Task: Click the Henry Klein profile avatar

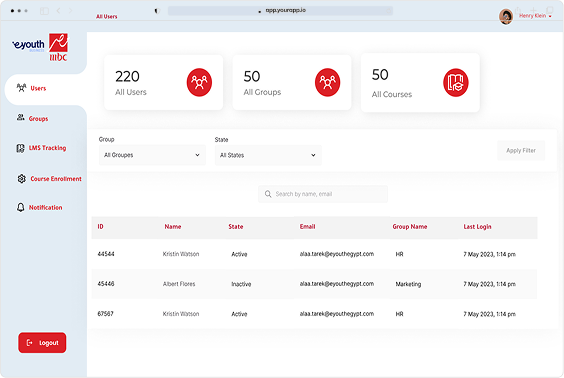Action: [x=506, y=17]
